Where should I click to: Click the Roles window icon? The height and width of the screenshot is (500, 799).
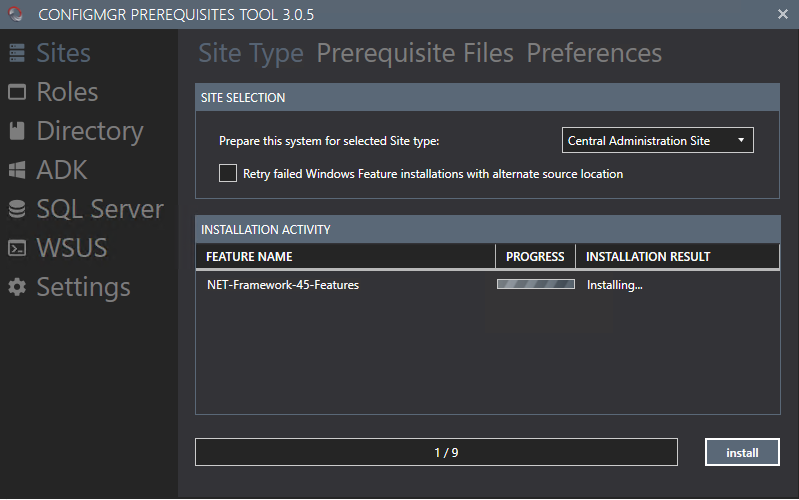click(17, 92)
